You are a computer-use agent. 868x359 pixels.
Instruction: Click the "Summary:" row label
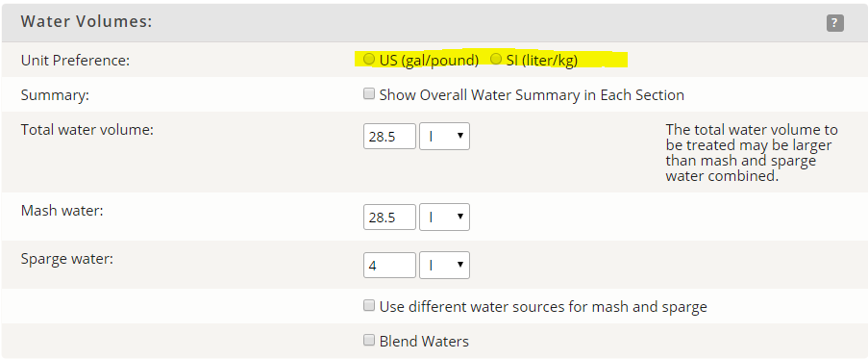point(55,95)
